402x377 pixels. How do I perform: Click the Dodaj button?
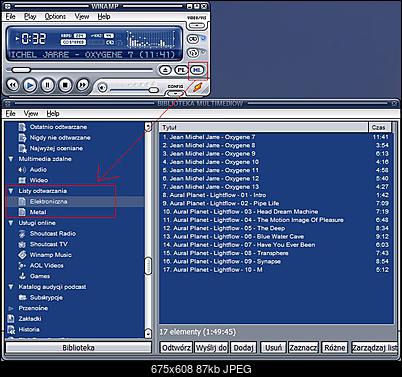tap(243, 348)
